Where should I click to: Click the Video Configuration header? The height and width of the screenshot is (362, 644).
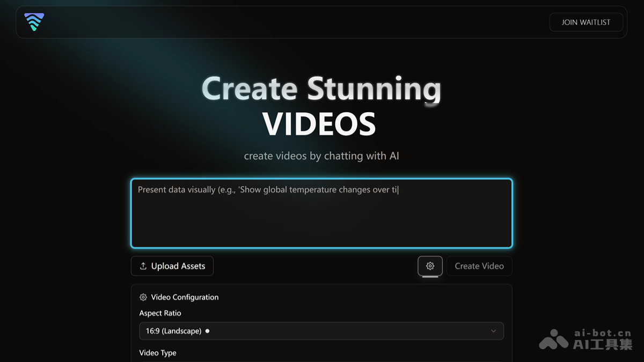tap(185, 297)
